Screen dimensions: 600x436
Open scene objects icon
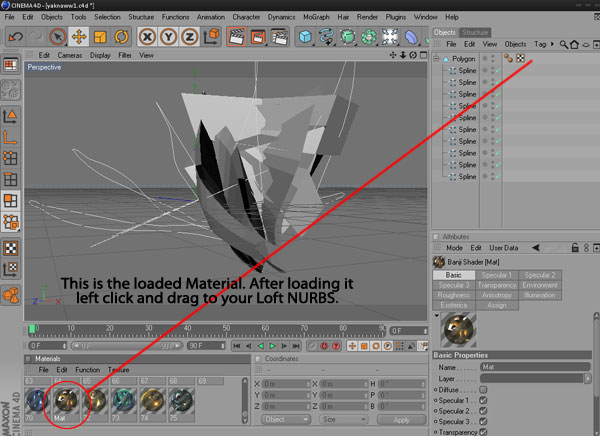[x=390, y=37]
